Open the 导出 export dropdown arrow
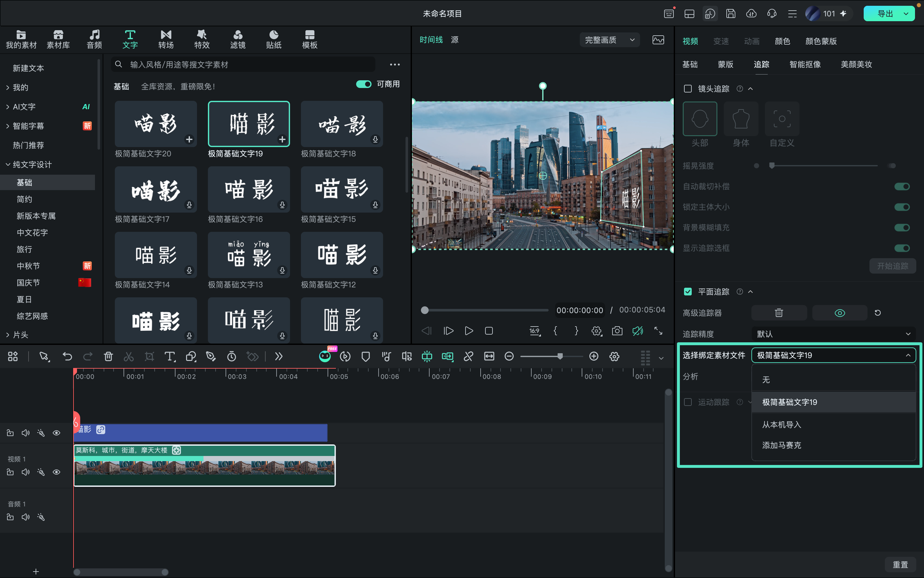This screenshot has height=578, width=924. coord(906,14)
